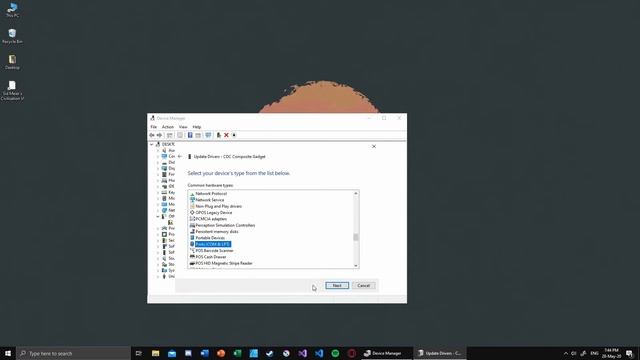The width and height of the screenshot is (640, 360).
Task: Click the Cancel button
Action: coord(363,285)
